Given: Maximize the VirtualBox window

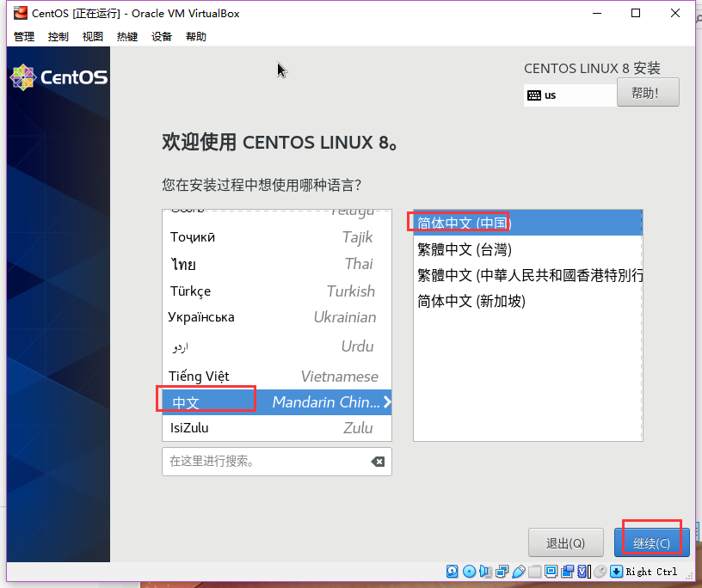Looking at the screenshot, I should [636, 14].
